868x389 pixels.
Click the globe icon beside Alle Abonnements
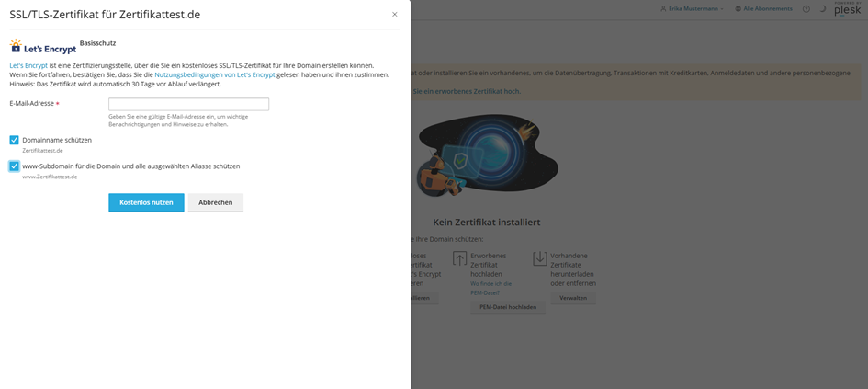point(738,9)
